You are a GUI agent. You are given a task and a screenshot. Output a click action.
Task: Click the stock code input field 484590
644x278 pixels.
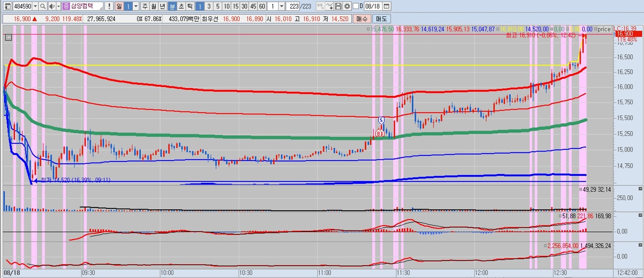click(23, 6)
